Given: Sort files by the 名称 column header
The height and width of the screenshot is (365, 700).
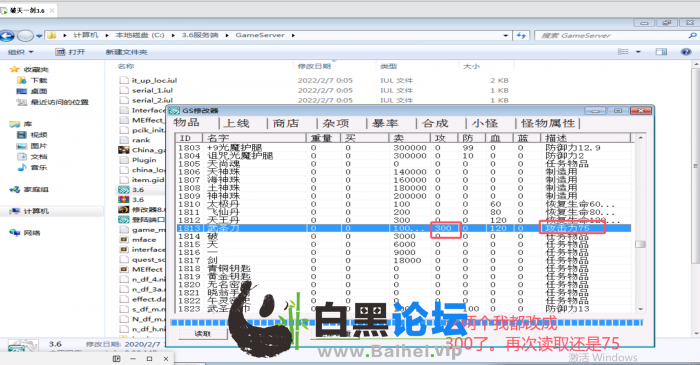Looking at the screenshot, I should click(126, 66).
